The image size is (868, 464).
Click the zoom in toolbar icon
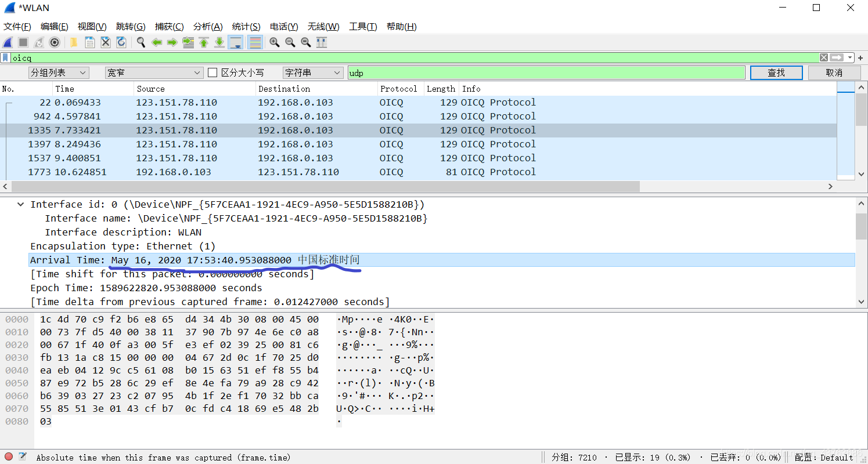pyautogui.click(x=274, y=42)
